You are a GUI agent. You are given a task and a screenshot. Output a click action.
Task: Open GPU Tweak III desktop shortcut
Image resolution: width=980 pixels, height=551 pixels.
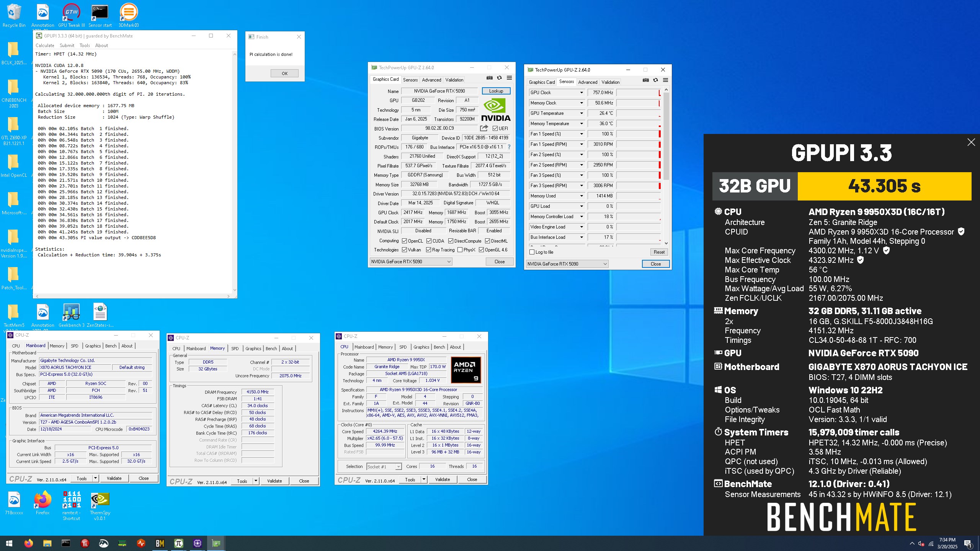coord(72,15)
